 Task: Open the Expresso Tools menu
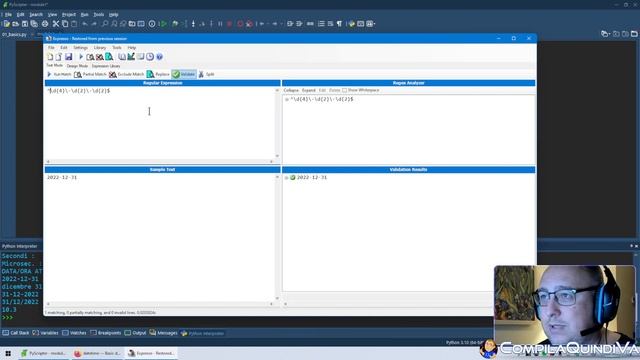117,48
